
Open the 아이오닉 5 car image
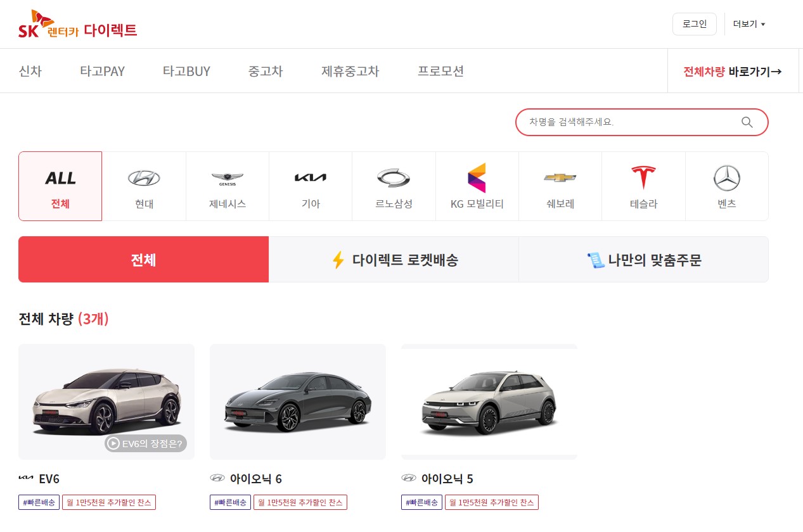pos(489,402)
